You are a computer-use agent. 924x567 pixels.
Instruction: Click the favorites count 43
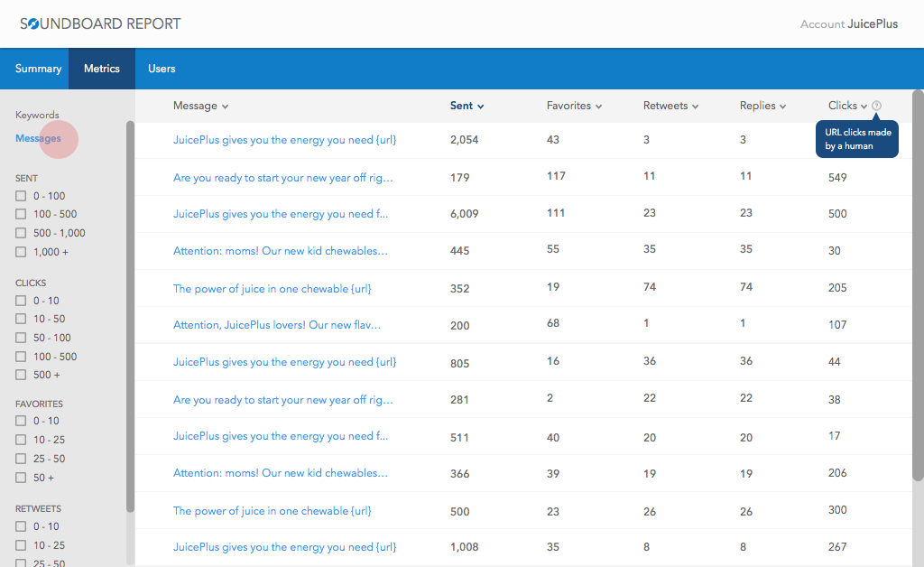(x=553, y=140)
